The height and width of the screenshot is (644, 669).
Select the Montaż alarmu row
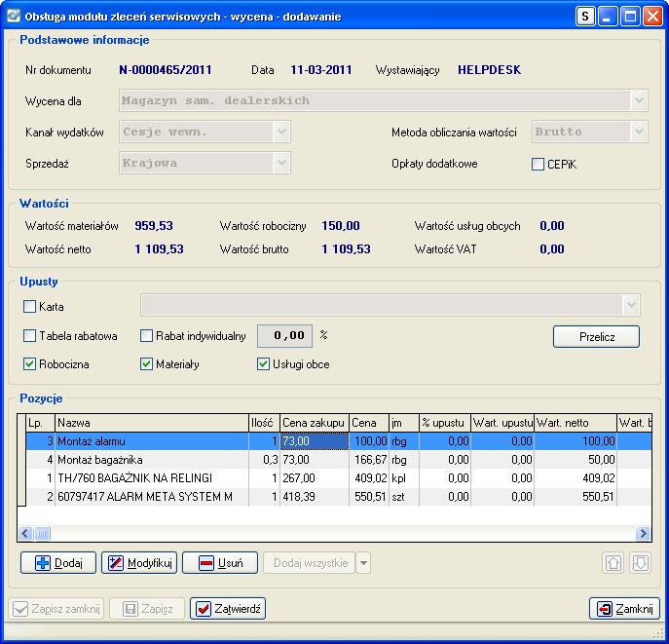339,441
